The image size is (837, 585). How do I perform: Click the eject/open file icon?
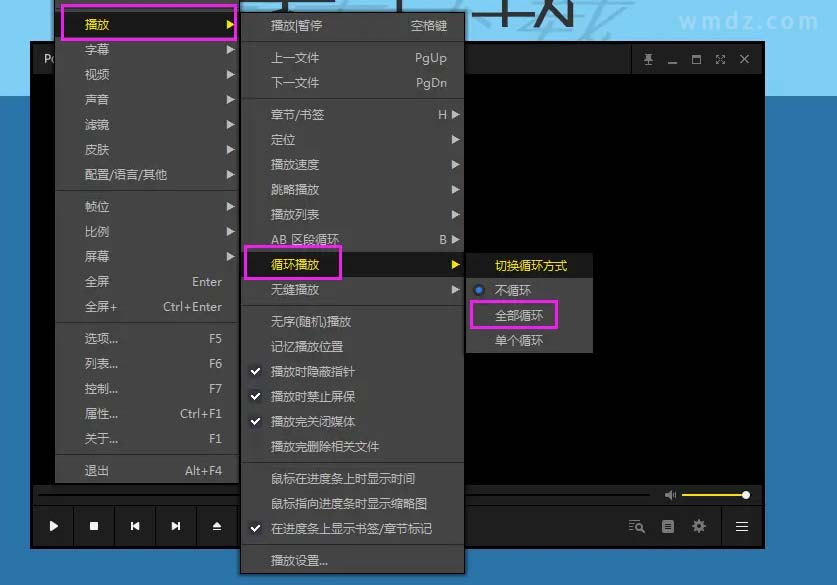pyautogui.click(x=217, y=526)
